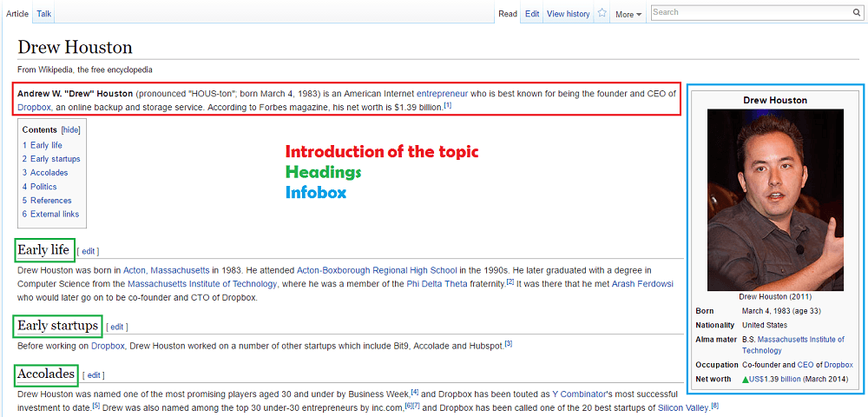868x417 pixels.
Task: Click the Early startups section heading
Action: point(58,326)
